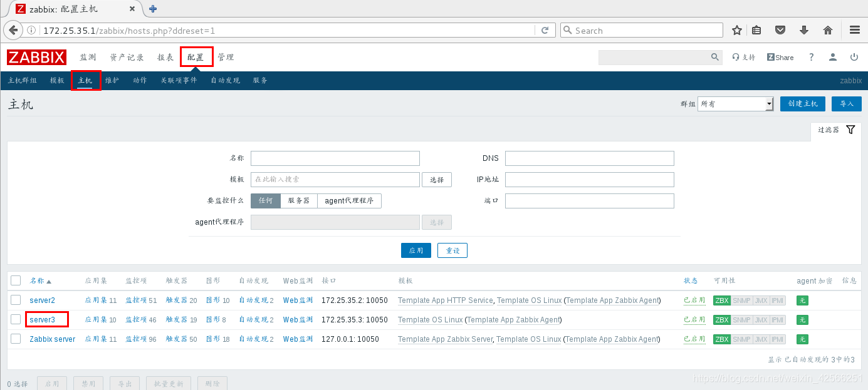The image size is (868, 390).
Task: Choose agent代理程序 monitoring option
Action: pos(349,201)
